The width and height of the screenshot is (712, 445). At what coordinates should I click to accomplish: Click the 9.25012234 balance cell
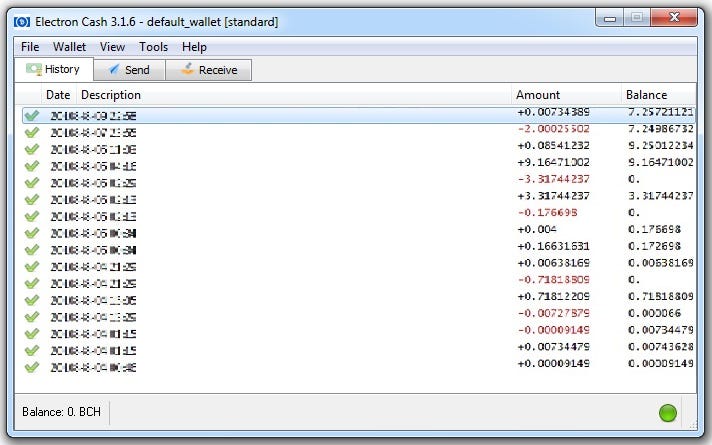tap(661, 145)
